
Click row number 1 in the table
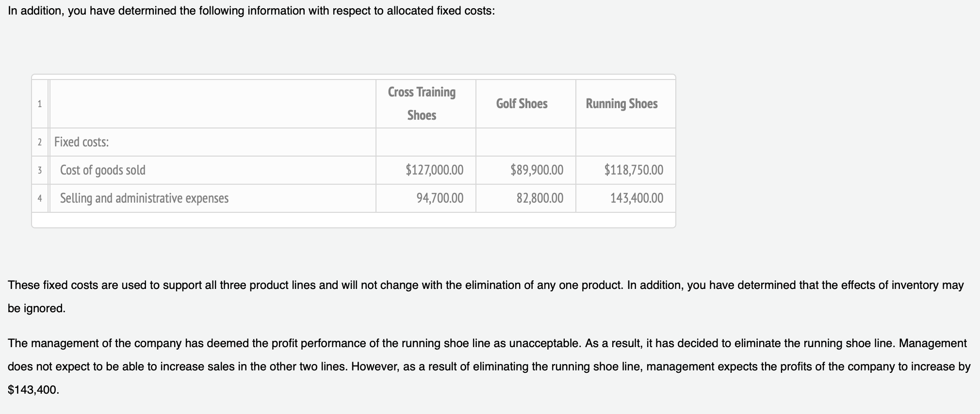click(x=40, y=104)
